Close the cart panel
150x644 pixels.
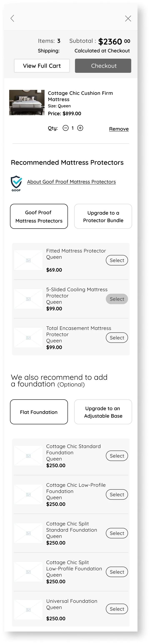point(128,19)
